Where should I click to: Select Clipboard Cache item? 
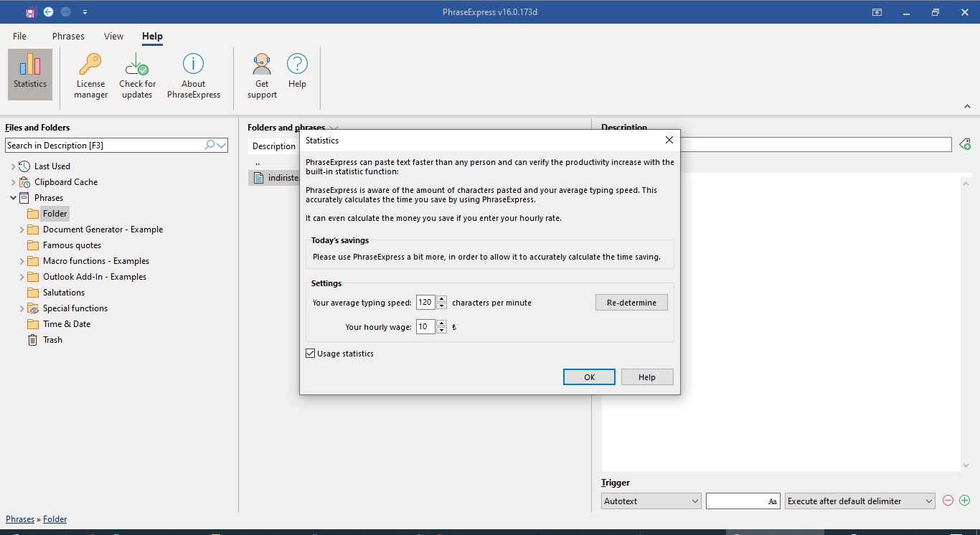[x=66, y=182]
